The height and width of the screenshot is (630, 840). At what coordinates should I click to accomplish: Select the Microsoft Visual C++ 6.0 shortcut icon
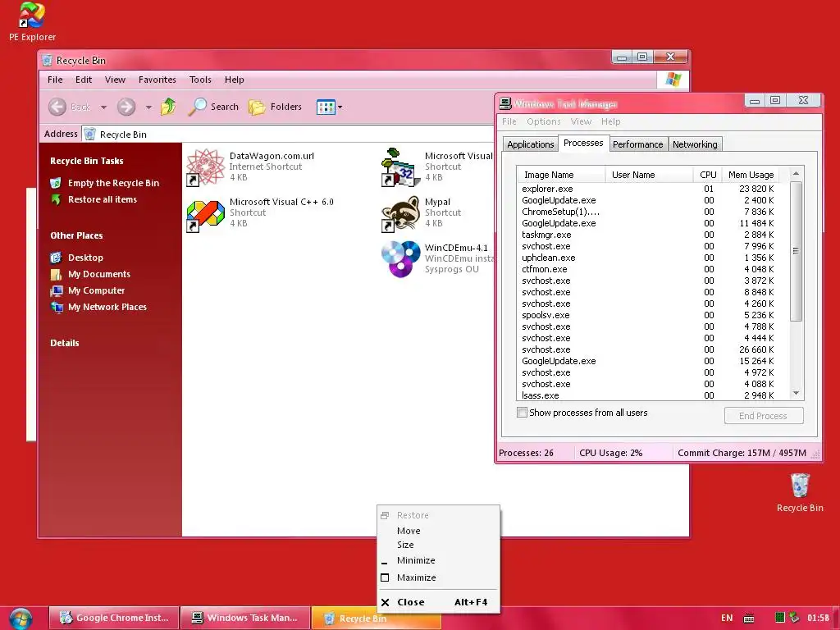click(x=205, y=216)
